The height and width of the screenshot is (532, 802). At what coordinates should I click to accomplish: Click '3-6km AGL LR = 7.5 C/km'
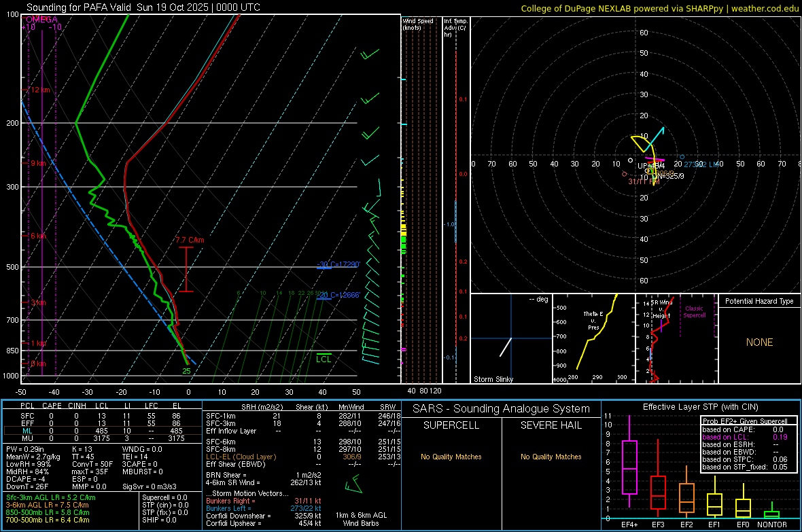[x=47, y=505]
